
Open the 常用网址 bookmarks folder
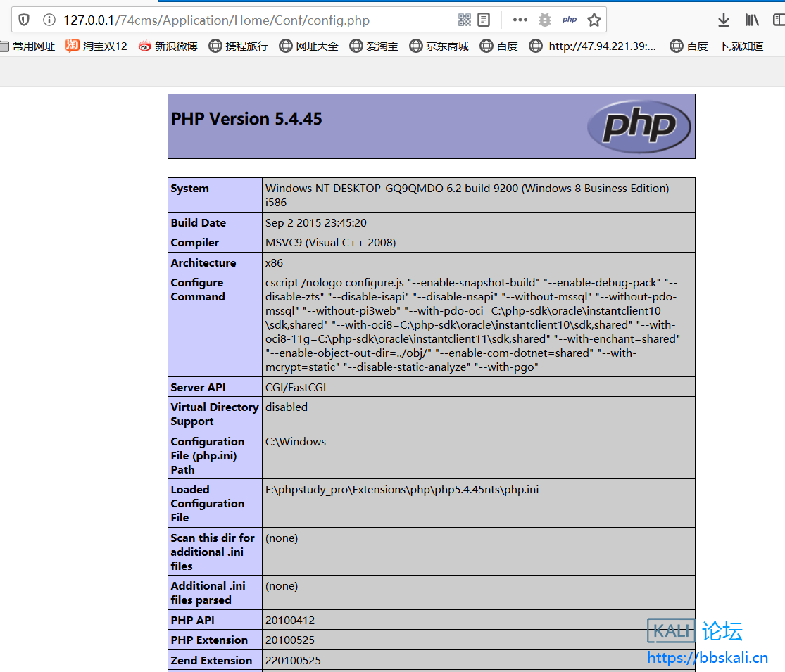[x=28, y=46]
